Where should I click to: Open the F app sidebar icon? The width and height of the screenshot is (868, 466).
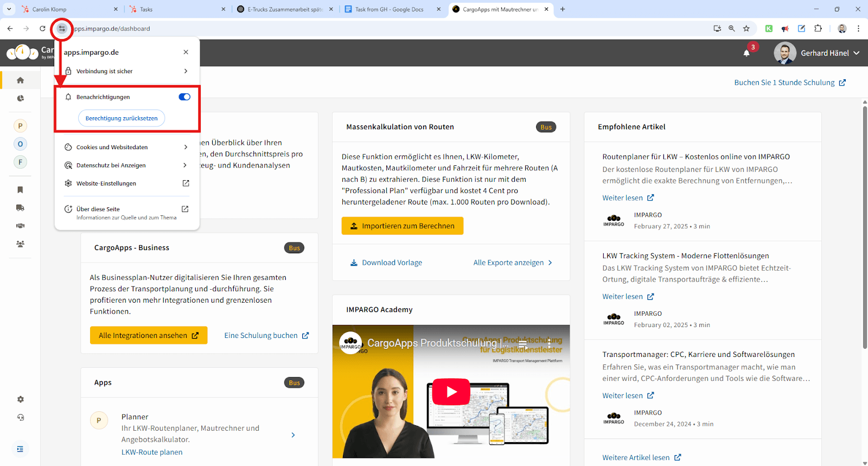click(20, 162)
